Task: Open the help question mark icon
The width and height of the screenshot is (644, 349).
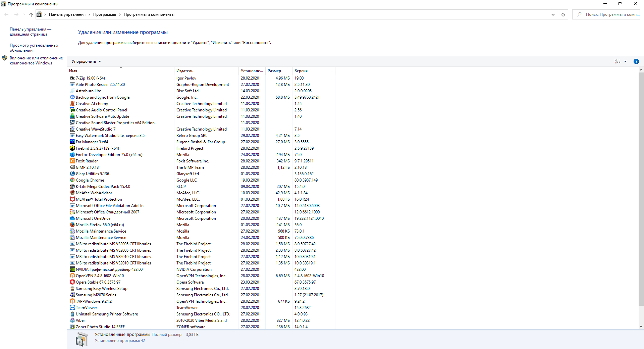Action: 636,61
